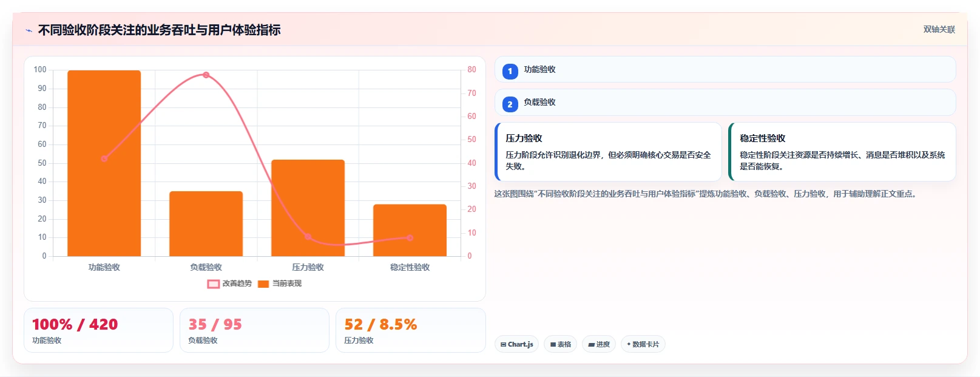Click the orange 当前表现 legend swatch
Viewport: 980px width, 377px height.
coord(263,284)
